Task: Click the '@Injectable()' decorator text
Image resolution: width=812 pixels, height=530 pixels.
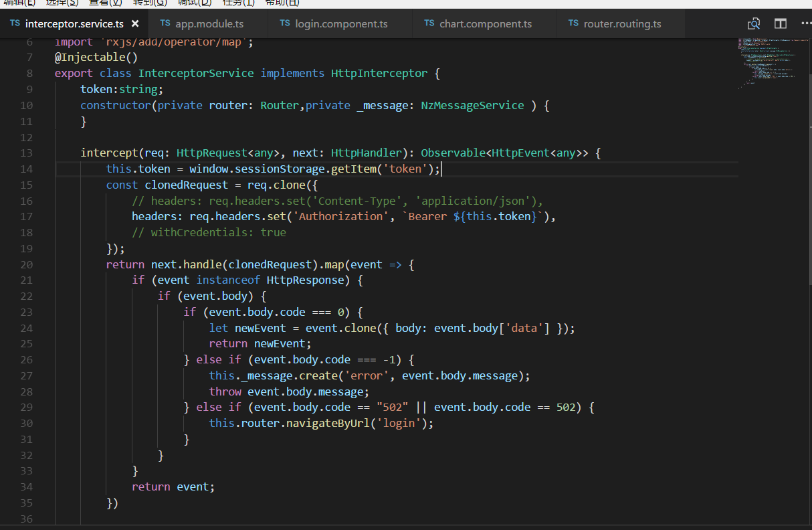Action: tap(96, 58)
